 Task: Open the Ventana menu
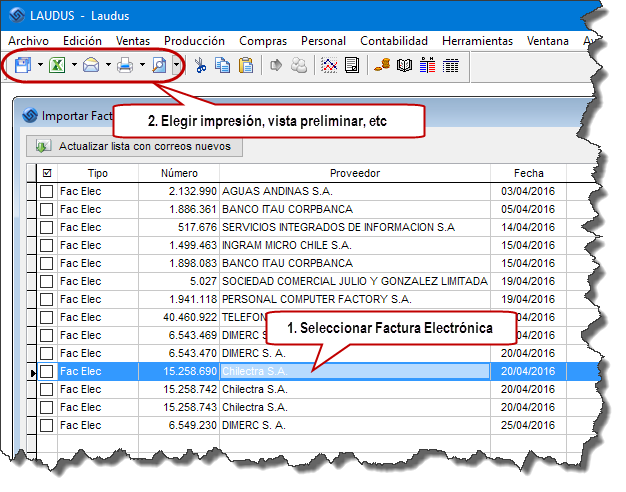click(548, 41)
